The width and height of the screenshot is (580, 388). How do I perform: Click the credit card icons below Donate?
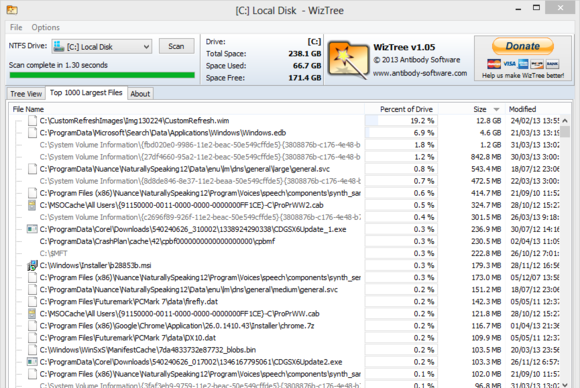523,64
